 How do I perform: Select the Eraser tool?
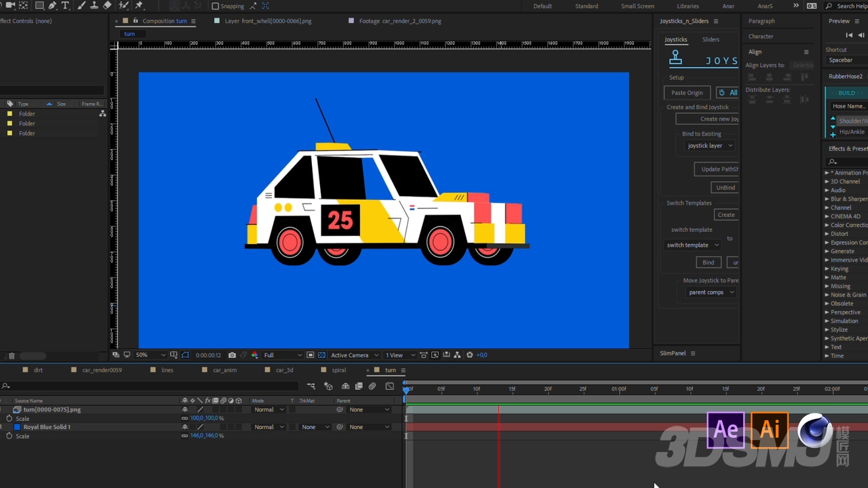coord(108,5)
